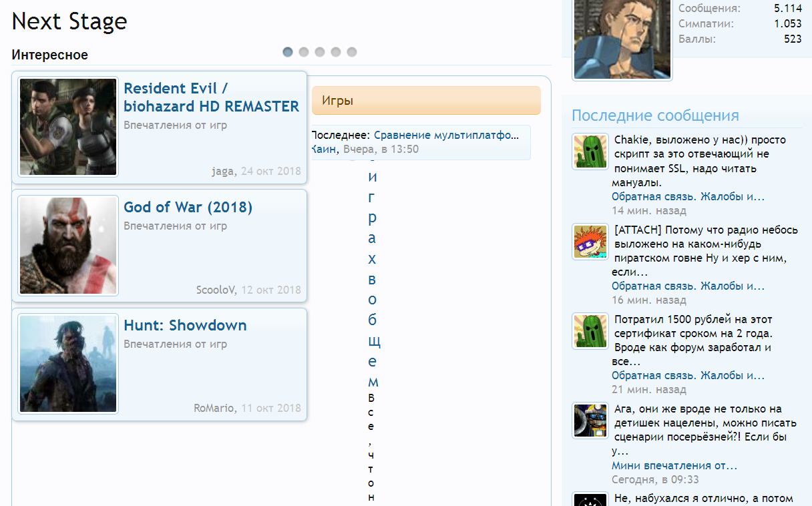
Task: Open the God of War Kratos thumbnail
Action: (x=68, y=246)
